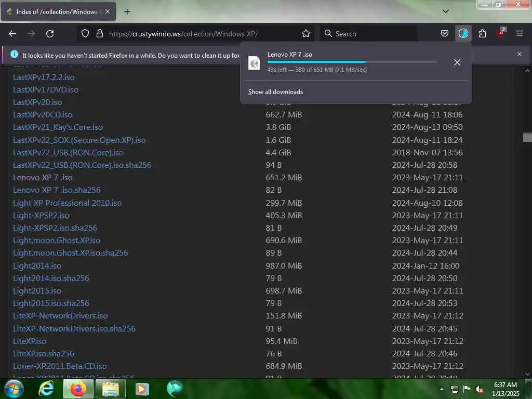The image size is (532, 399).
Task: Open Light2015.iso.sha256 link
Action: coord(51,303)
